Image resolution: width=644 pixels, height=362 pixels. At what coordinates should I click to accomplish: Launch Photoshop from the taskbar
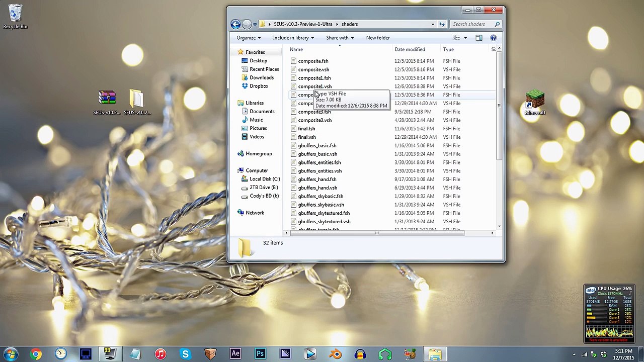tap(260, 354)
